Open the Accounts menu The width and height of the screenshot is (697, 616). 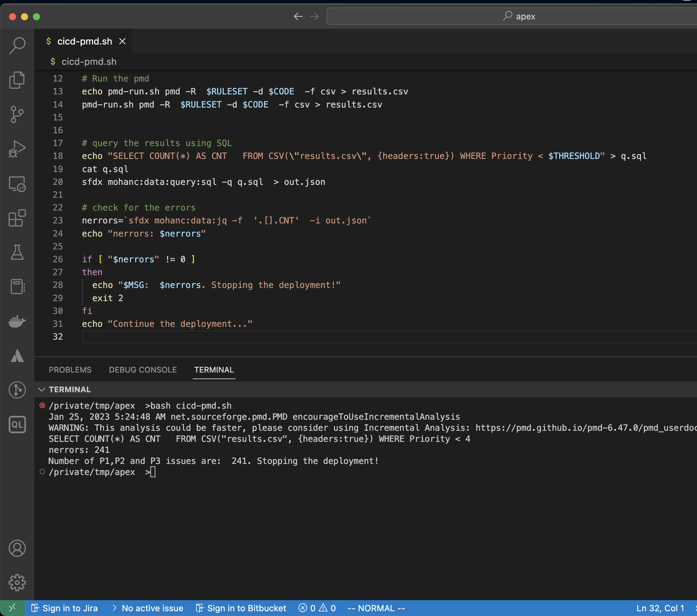(17, 548)
